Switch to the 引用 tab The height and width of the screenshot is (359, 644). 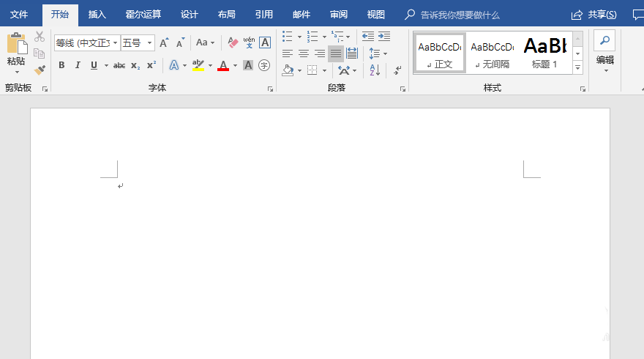pyautogui.click(x=264, y=15)
